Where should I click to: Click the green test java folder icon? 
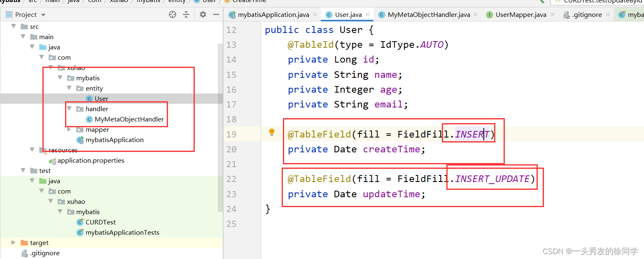(43, 181)
